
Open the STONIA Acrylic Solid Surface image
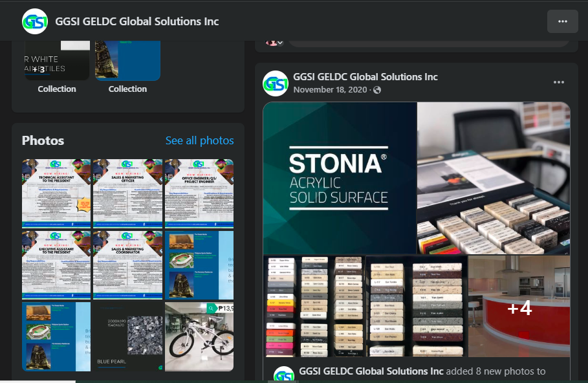point(340,178)
